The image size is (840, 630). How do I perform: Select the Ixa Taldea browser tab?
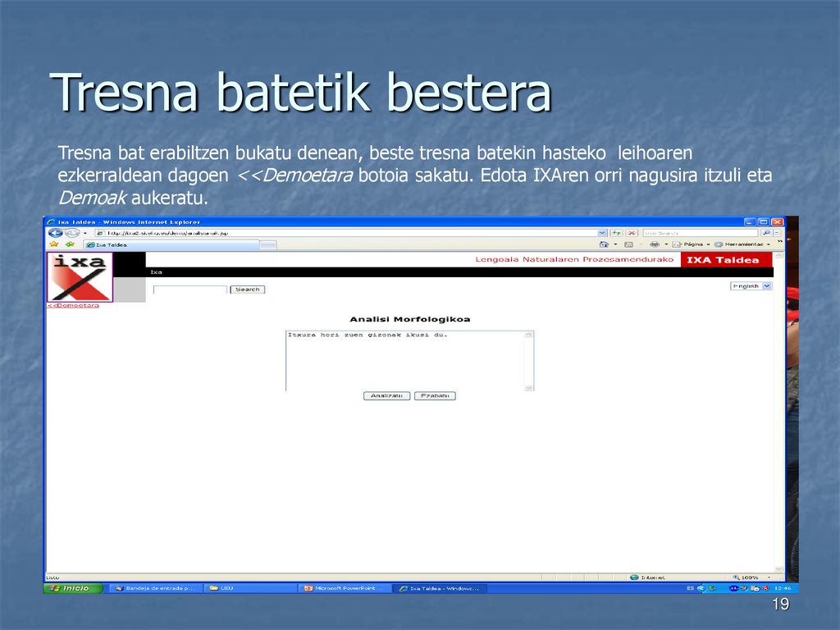171,244
